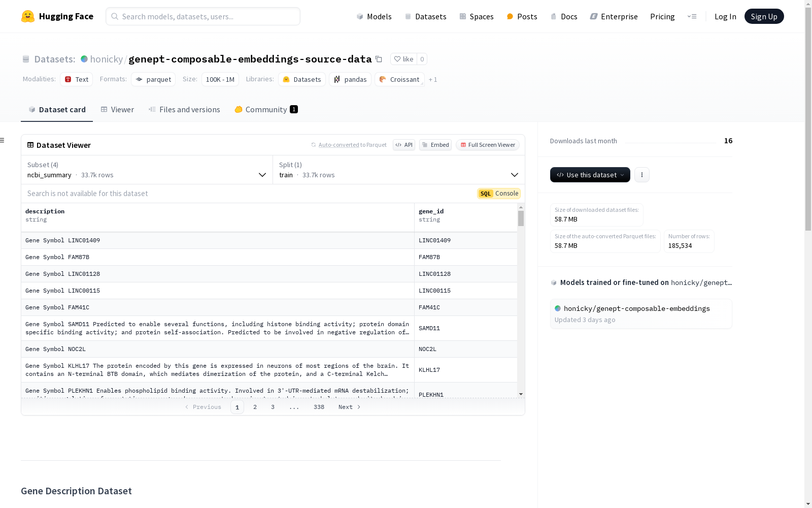Click the Hugging Face logo icon
The height and width of the screenshot is (508, 812).
pyautogui.click(x=28, y=16)
